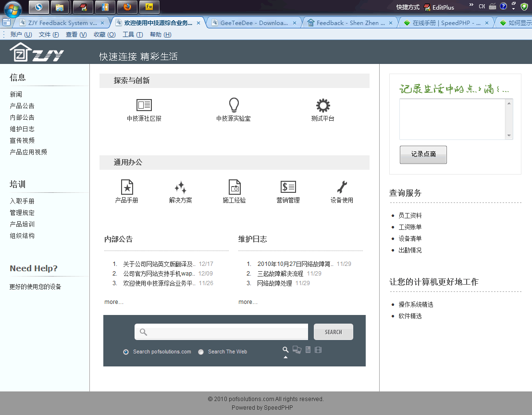Click the CH language indicator
The width and height of the screenshot is (532, 415).
pos(482,6)
